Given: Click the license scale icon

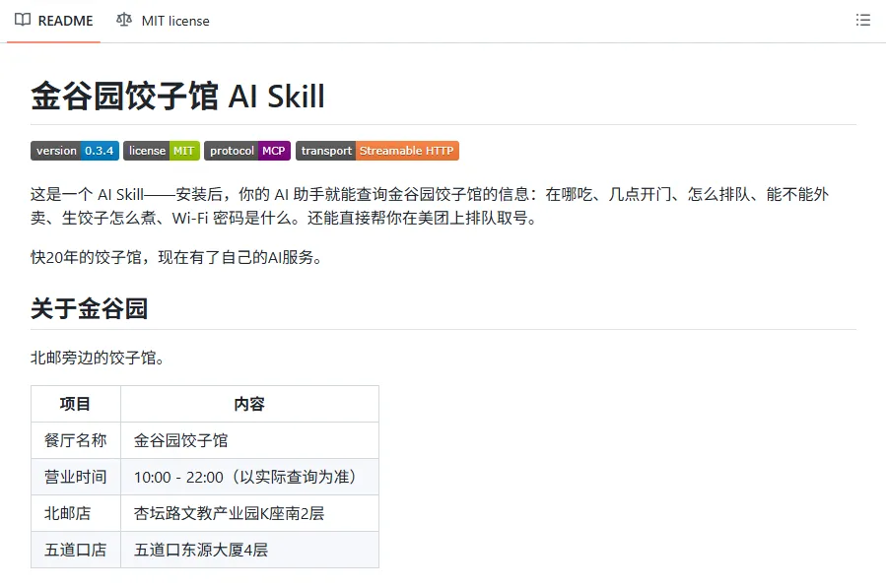Looking at the screenshot, I should (x=124, y=21).
